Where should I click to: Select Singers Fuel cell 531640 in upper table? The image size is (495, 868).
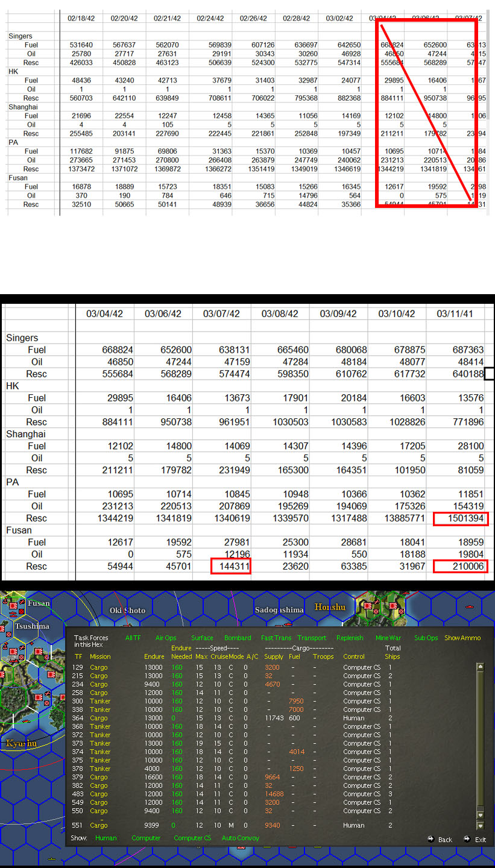click(81, 45)
